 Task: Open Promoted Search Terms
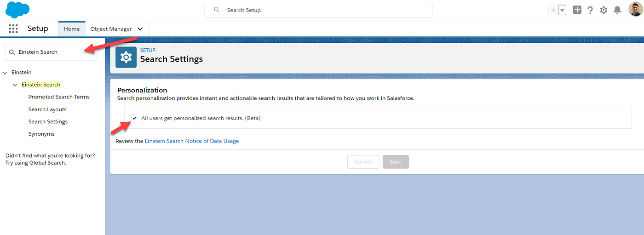tap(59, 97)
